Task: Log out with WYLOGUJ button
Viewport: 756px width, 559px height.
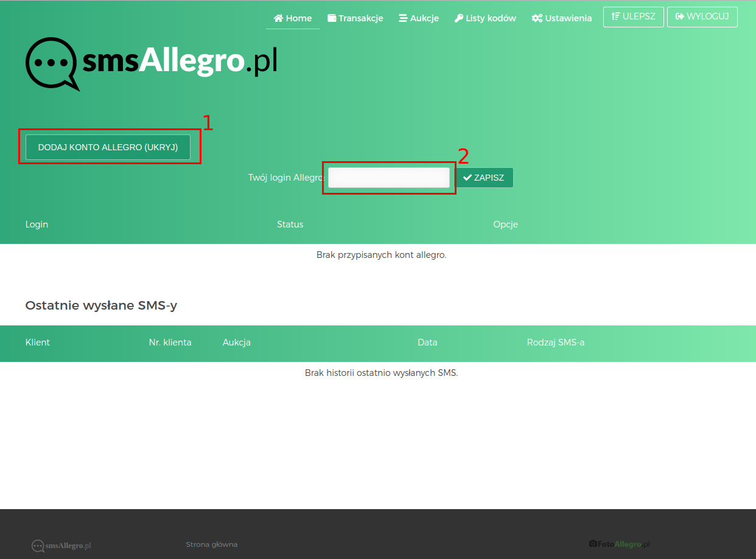Action: pos(702,17)
